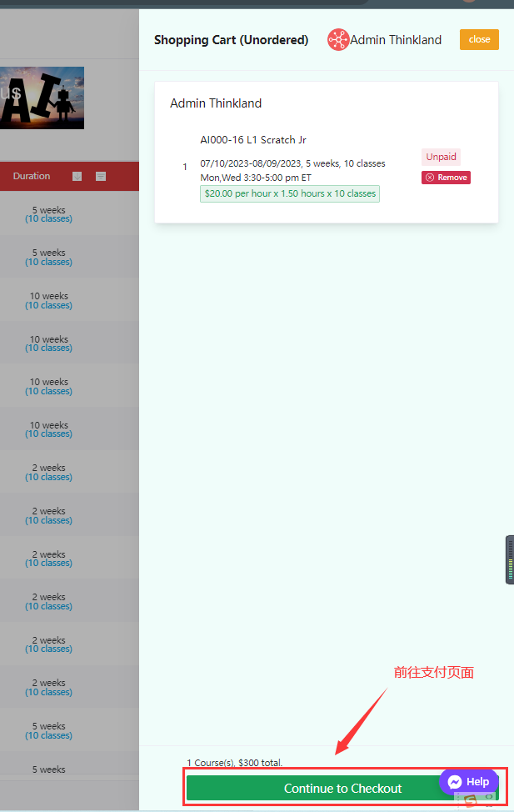
Task: Click the Admin Thinkland header name
Action: 396,40
